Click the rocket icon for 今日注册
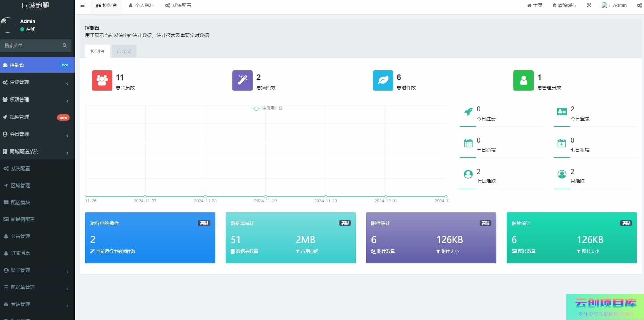This screenshot has width=644, height=320. (x=468, y=112)
